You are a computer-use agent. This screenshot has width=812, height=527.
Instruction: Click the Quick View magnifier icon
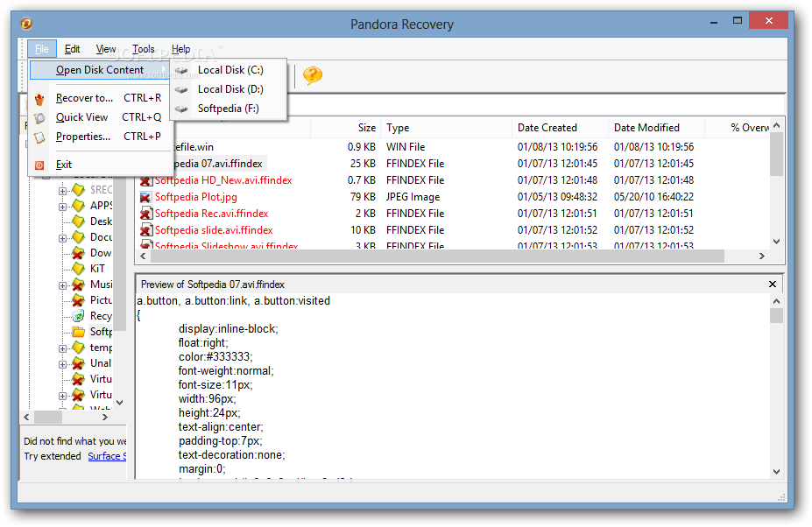tap(39, 118)
